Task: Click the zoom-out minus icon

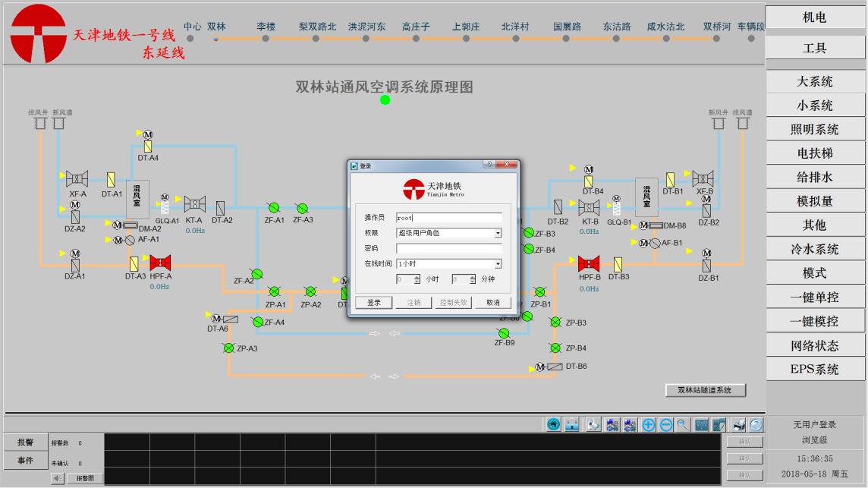Action: point(666,425)
